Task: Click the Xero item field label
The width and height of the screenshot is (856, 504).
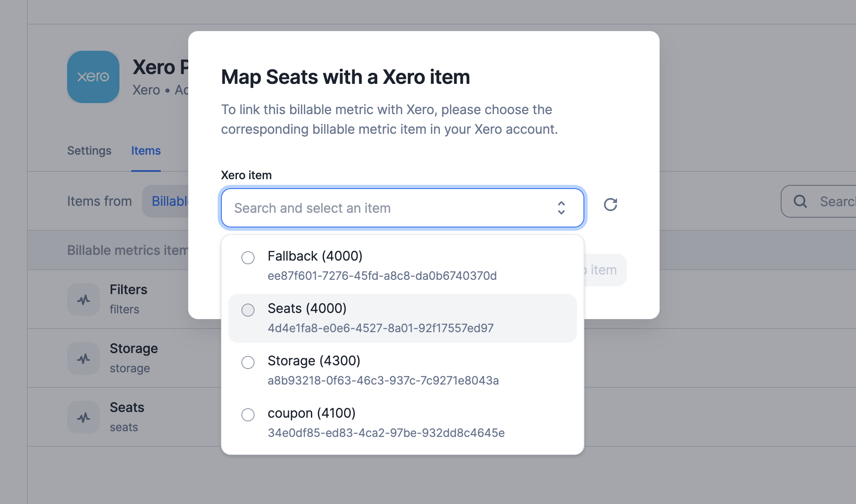Action: 246,175
